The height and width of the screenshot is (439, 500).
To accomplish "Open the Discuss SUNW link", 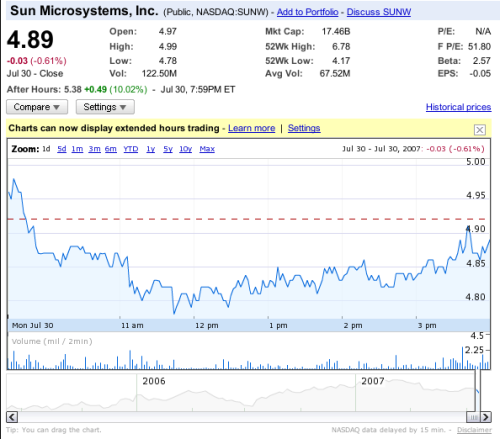I will [x=379, y=12].
